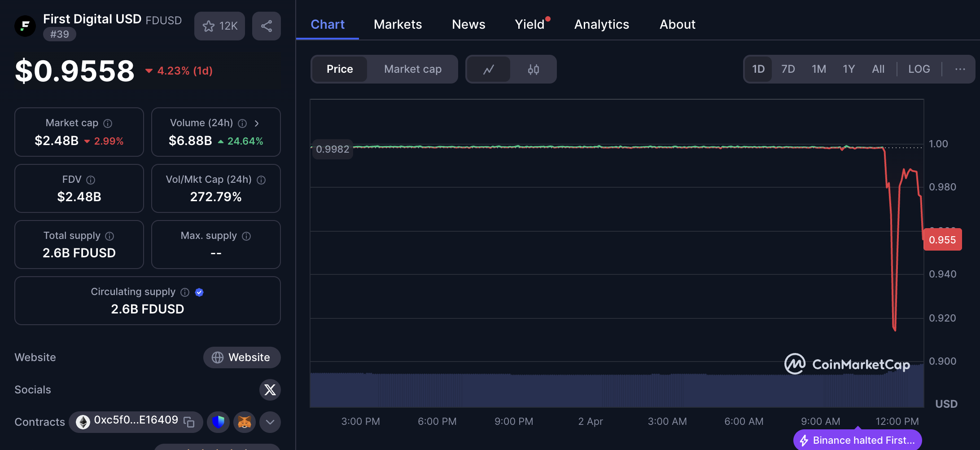Viewport: 980px width, 450px height.
Task: Open the X social profile icon
Action: 270,390
